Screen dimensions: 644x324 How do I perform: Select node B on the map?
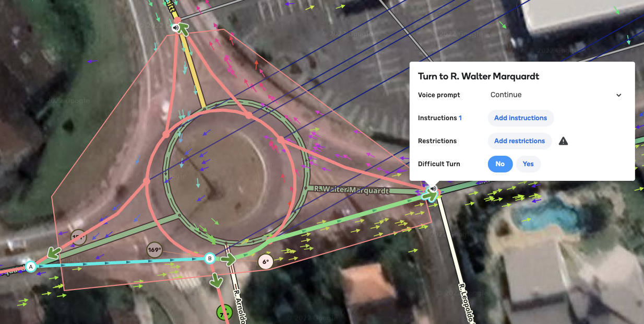click(x=210, y=257)
